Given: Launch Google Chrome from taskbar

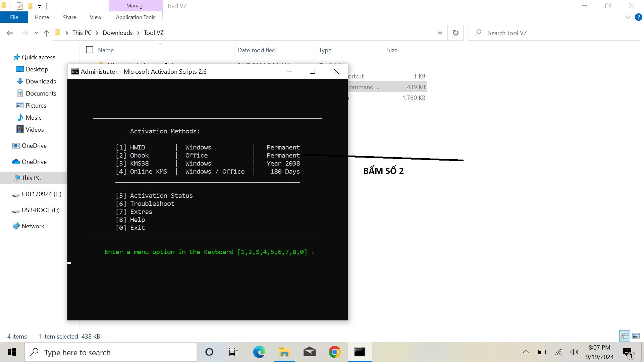Looking at the screenshot, I should pos(334,352).
